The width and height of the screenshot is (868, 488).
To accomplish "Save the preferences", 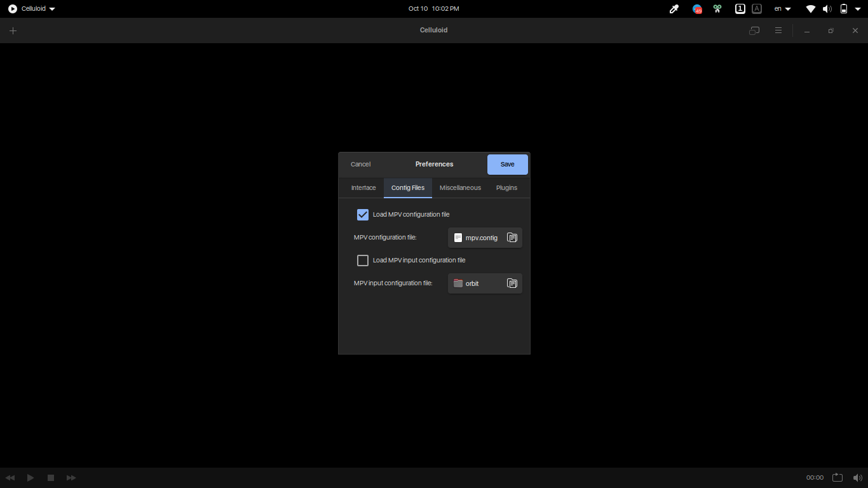I will pyautogui.click(x=507, y=165).
